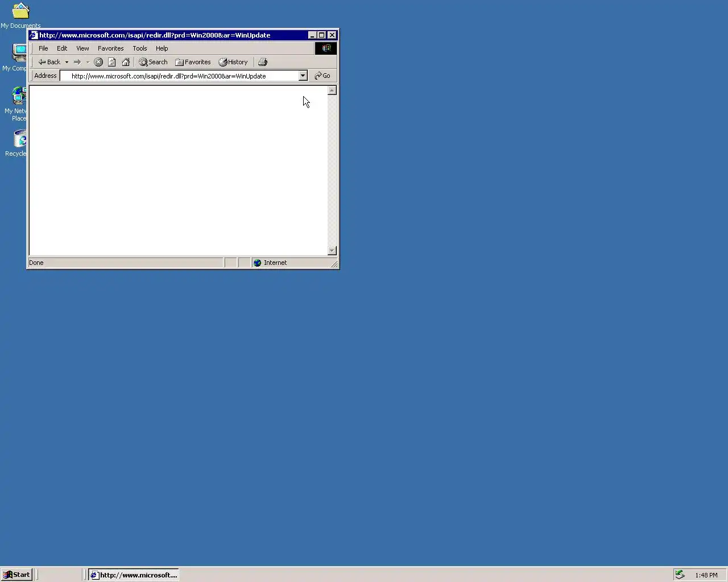
Task: Open the Start menu
Action: click(x=16, y=575)
